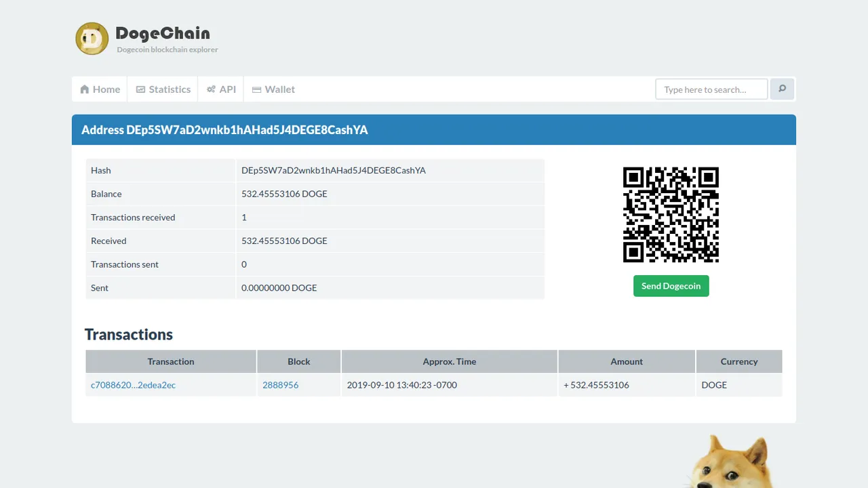Click the Home house icon
The width and height of the screenshot is (868, 488).
(x=85, y=89)
